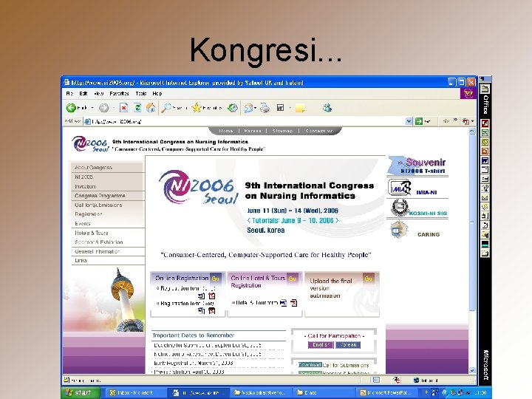The width and height of the screenshot is (532, 399).
Task: Open the Back button history dropdown
Action: click(92, 108)
